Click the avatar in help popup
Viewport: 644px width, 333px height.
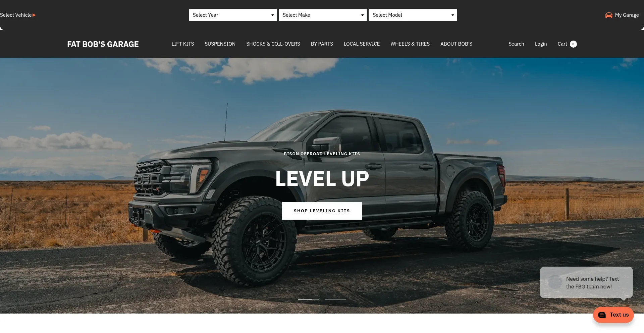click(x=555, y=282)
